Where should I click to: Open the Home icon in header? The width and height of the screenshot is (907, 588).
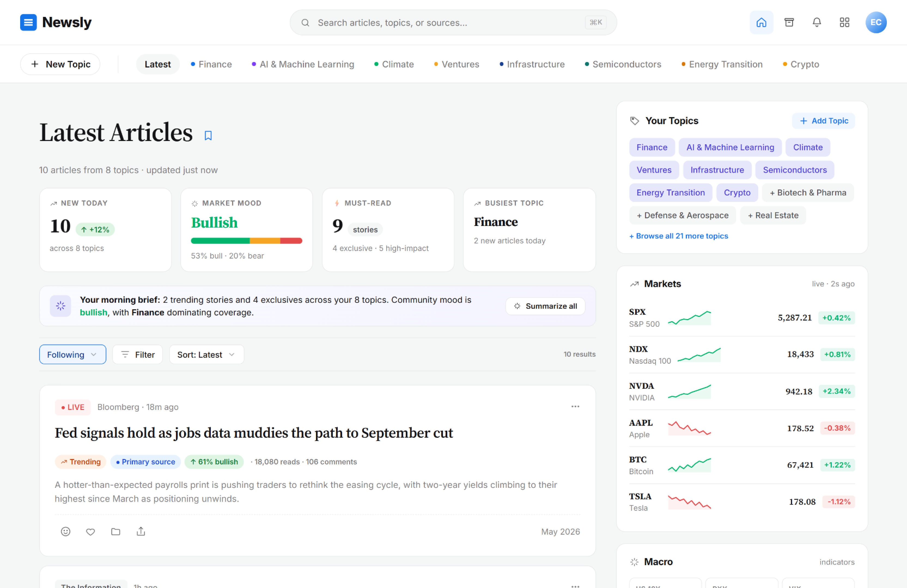761,23
